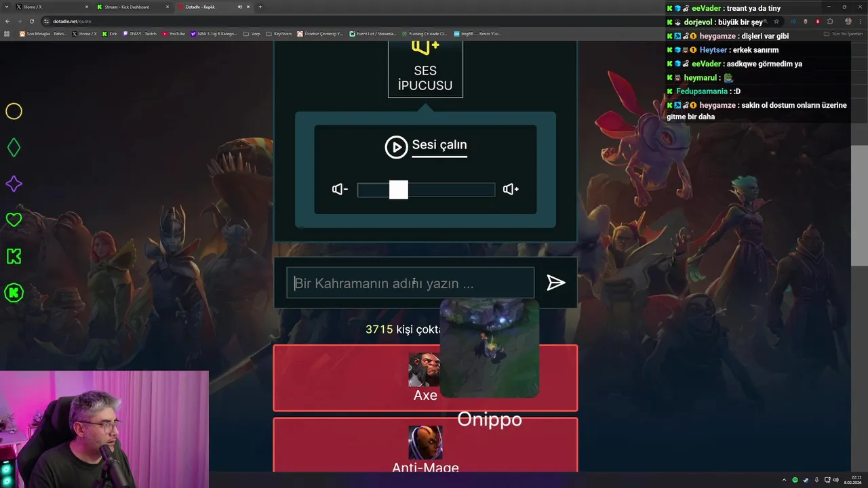The width and height of the screenshot is (868, 488).
Task: Close the Dotadle - Replik tab
Action: [x=248, y=7]
